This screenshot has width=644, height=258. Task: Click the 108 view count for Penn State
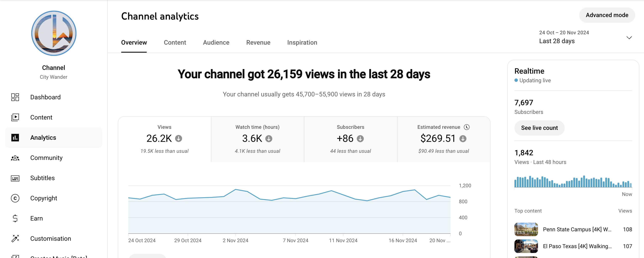[x=627, y=229]
